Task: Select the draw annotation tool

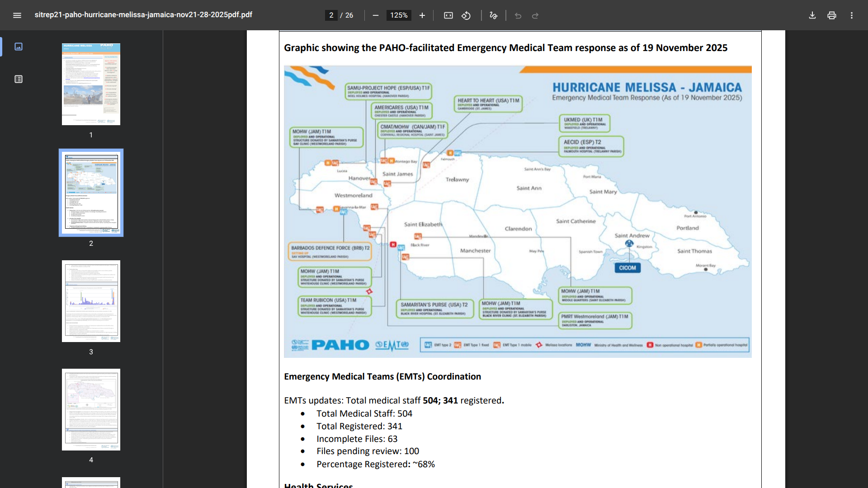Action: click(493, 15)
